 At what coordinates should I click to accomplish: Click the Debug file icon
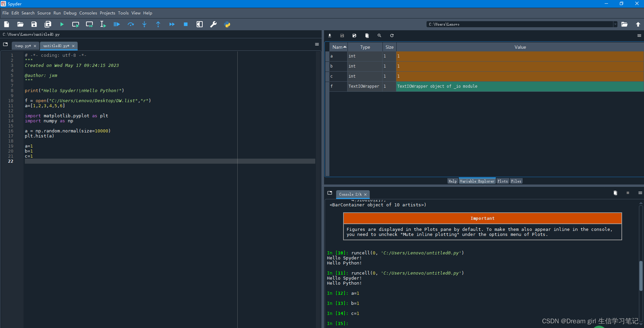tap(117, 24)
